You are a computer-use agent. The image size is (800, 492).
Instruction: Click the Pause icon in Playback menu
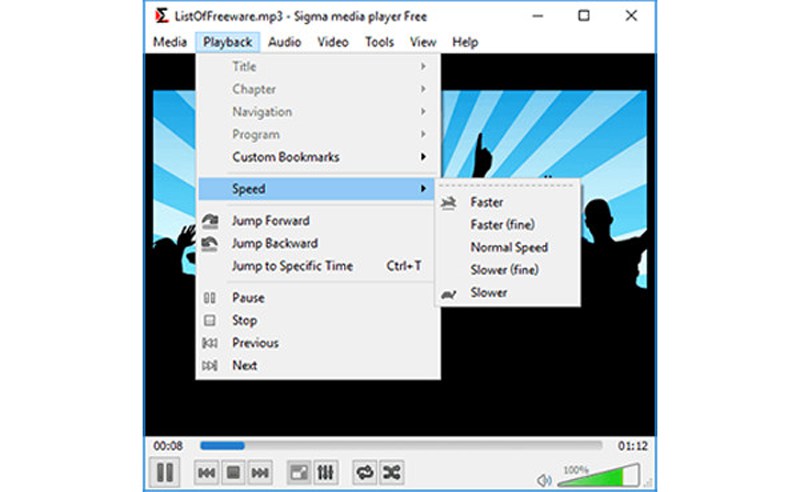point(210,298)
